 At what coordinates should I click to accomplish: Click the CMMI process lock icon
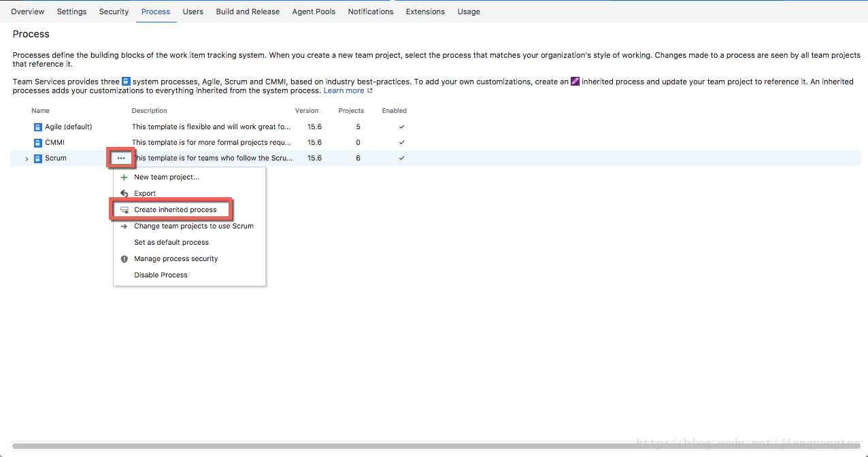click(38, 143)
